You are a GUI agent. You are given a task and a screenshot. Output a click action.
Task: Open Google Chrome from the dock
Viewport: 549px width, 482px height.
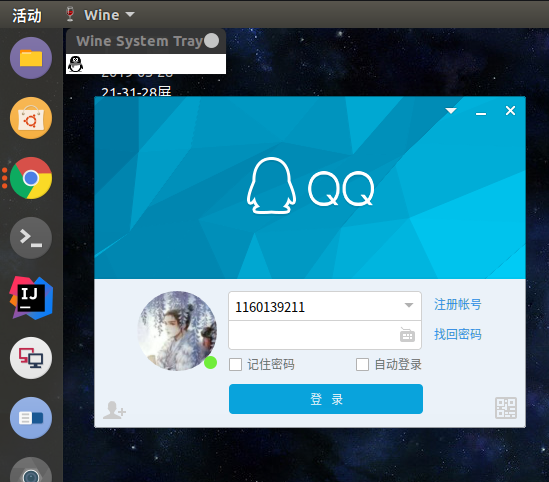[x=31, y=178]
